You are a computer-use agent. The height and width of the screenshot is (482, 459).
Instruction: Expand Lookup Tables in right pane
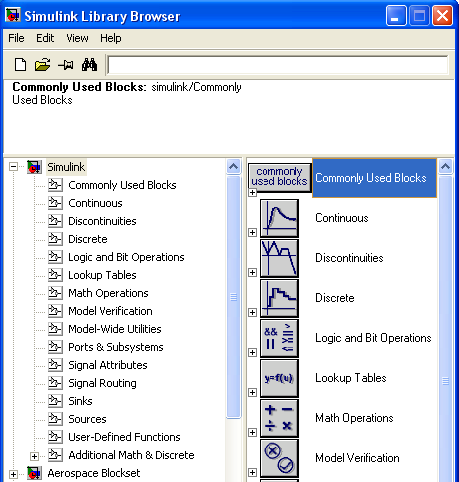[252, 392]
